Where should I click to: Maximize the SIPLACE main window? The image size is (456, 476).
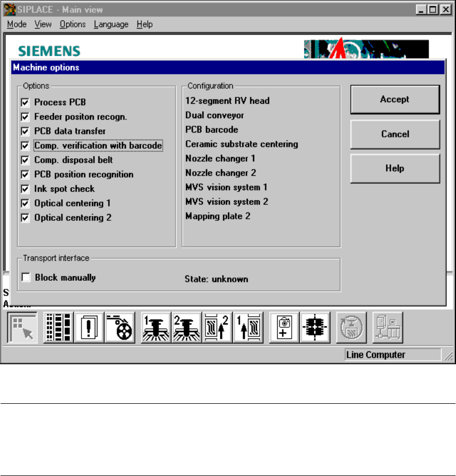(x=432, y=10)
